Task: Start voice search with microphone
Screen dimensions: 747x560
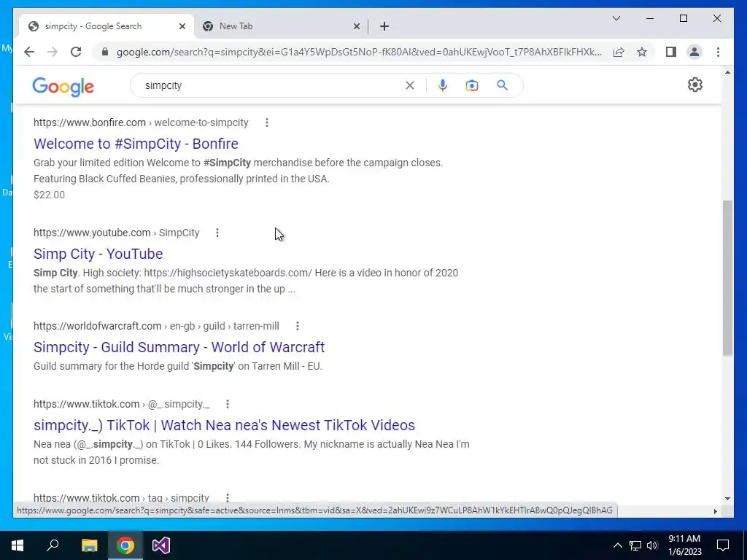Action: tap(443, 85)
